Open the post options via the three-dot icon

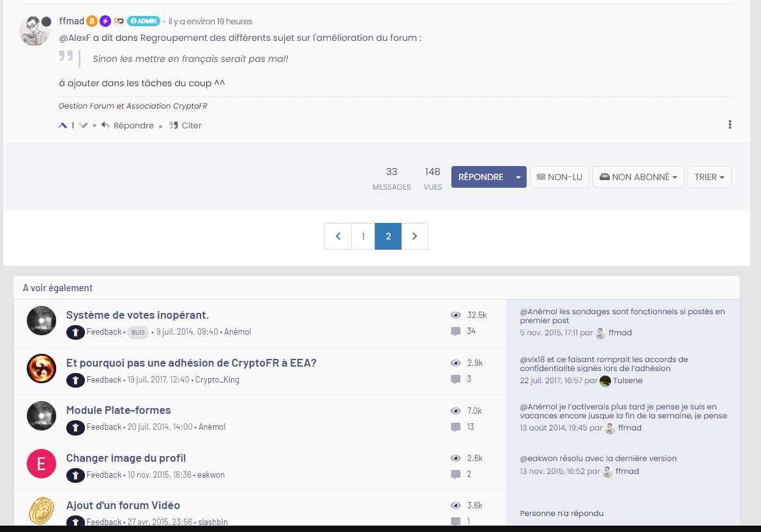coord(730,124)
